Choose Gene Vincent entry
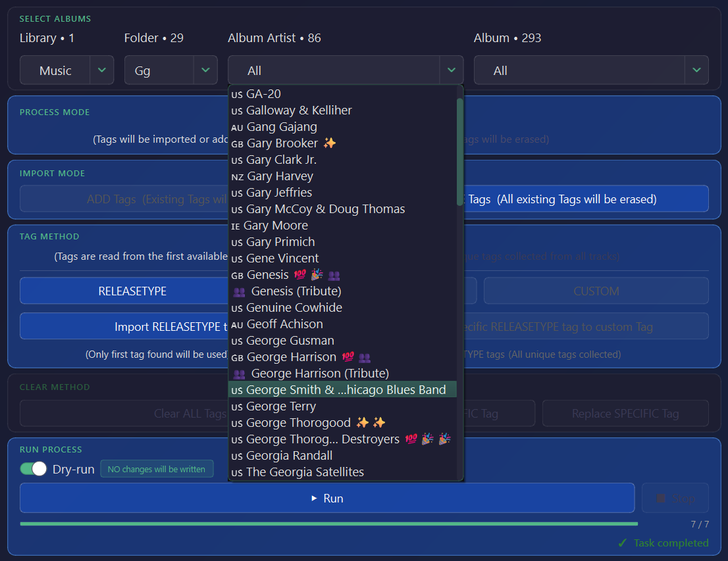Image resolution: width=728 pixels, height=561 pixels. [x=343, y=258]
